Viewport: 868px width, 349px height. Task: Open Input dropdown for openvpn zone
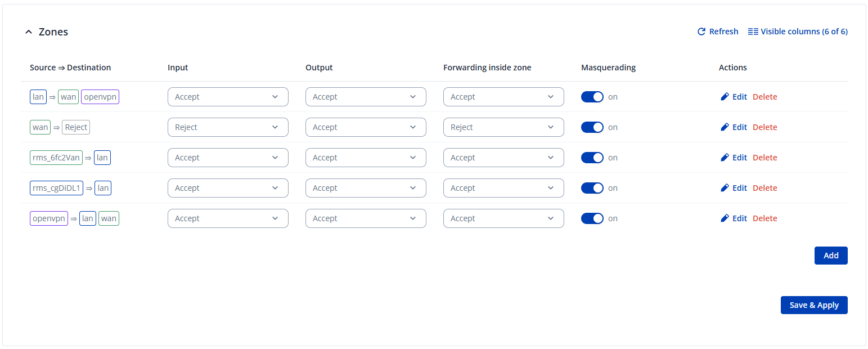(228, 218)
